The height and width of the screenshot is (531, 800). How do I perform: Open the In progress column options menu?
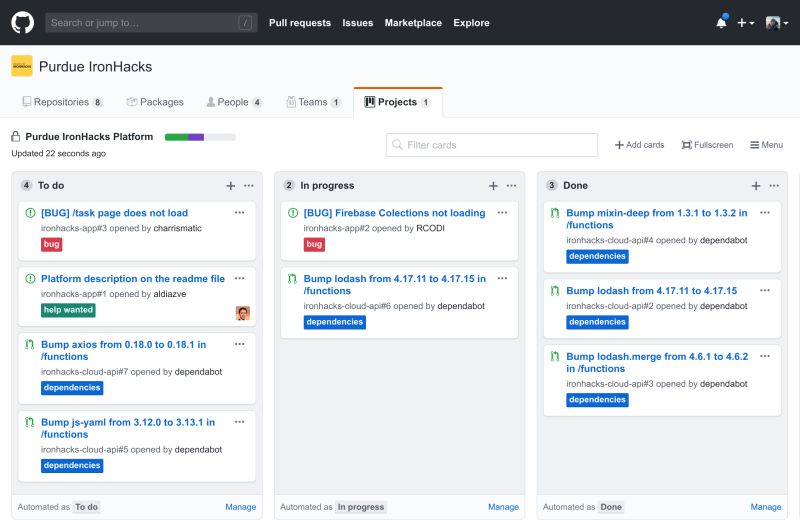(x=512, y=186)
